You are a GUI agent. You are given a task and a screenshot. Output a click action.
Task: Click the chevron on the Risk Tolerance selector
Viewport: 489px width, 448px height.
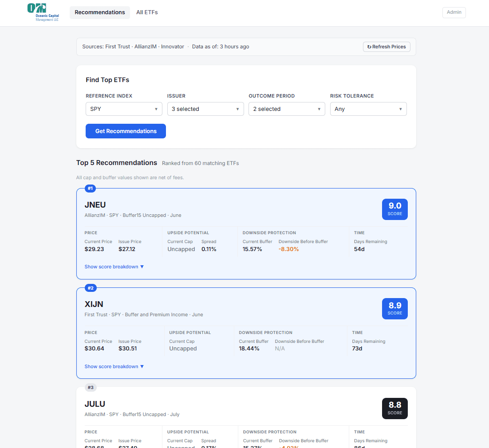401,109
